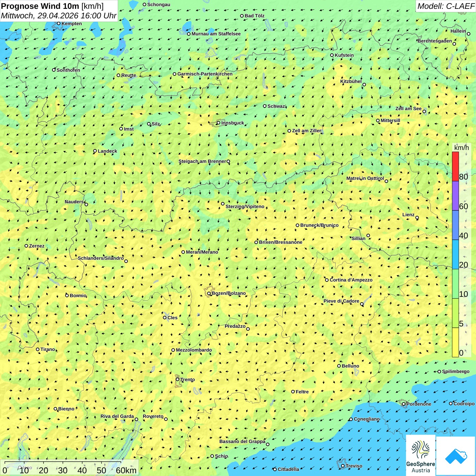Click the Kitzbühel city label
The width and height of the screenshot is (476, 476).
click(x=351, y=81)
